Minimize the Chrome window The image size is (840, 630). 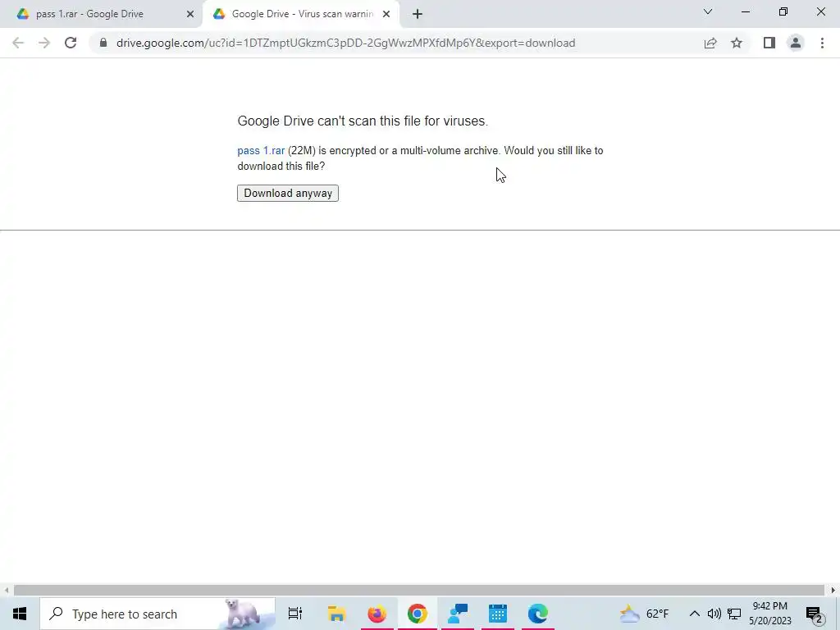[x=745, y=11]
